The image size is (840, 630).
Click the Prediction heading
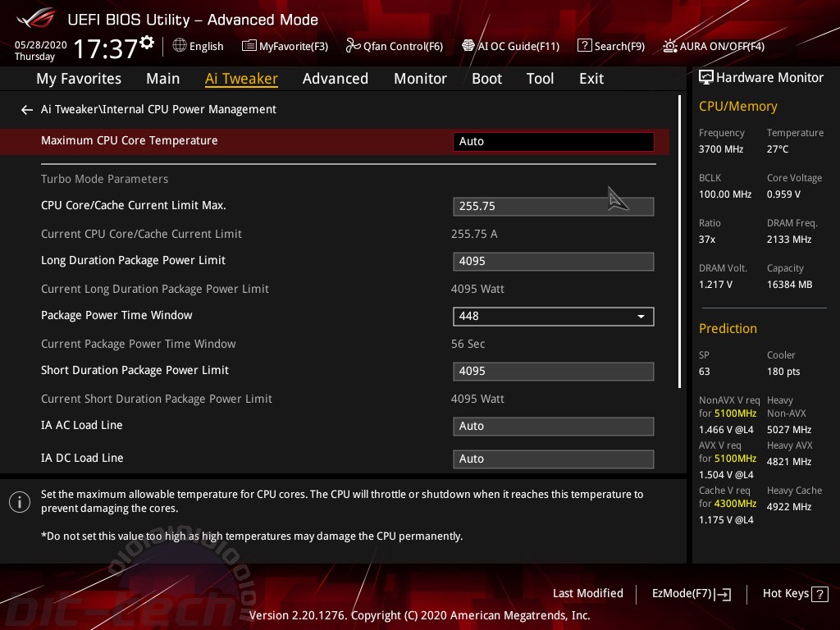(728, 328)
